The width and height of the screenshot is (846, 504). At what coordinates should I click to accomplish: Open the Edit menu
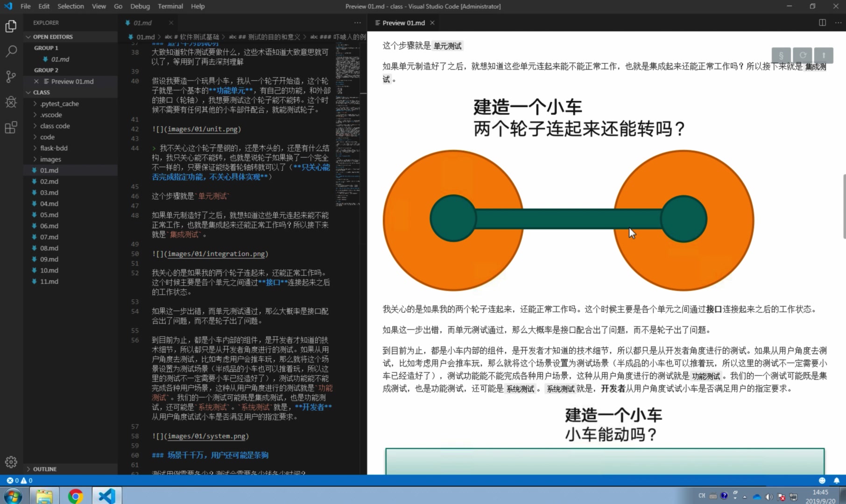pos(44,6)
